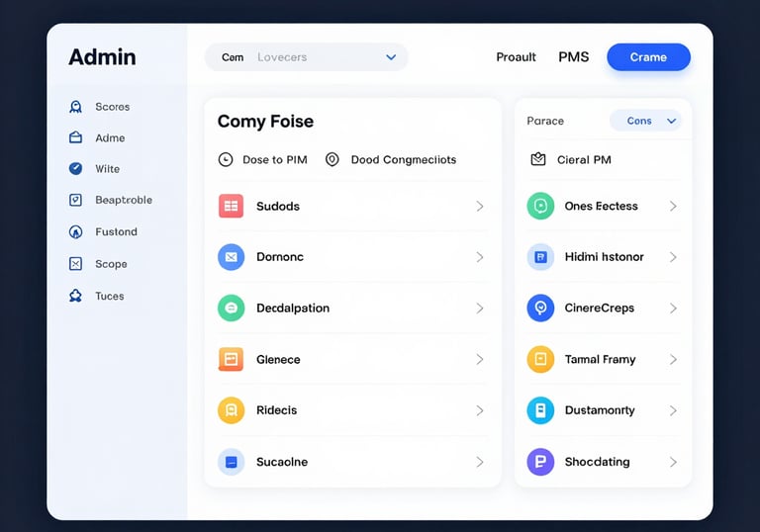This screenshot has height=532, width=760.
Task: Click the cyan Dustamonrty icon
Action: [x=540, y=410]
